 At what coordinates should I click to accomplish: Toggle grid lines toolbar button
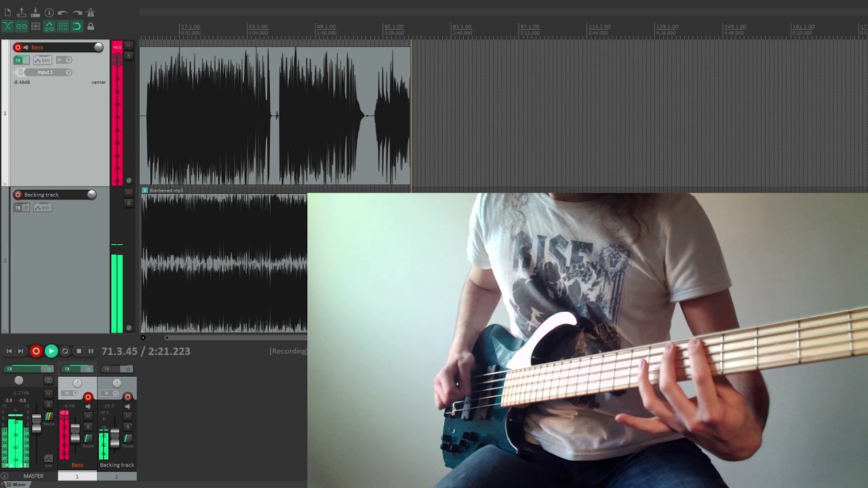[x=63, y=26]
